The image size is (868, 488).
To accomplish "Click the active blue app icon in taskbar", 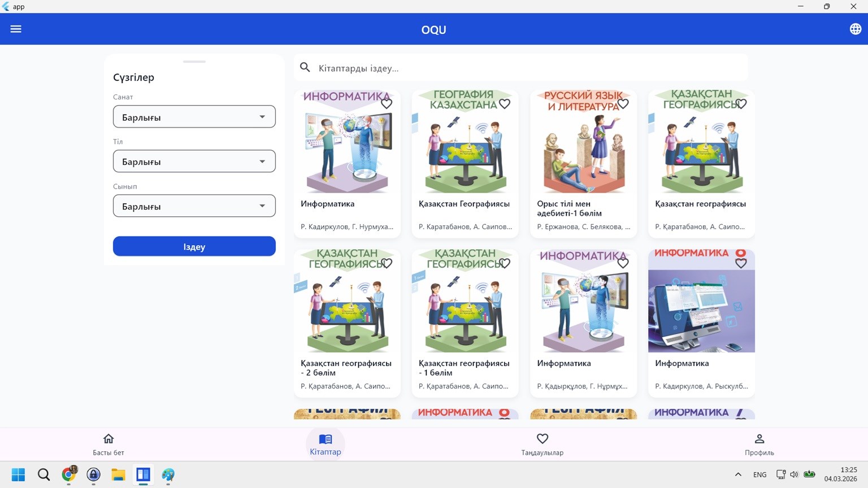I will (x=143, y=474).
